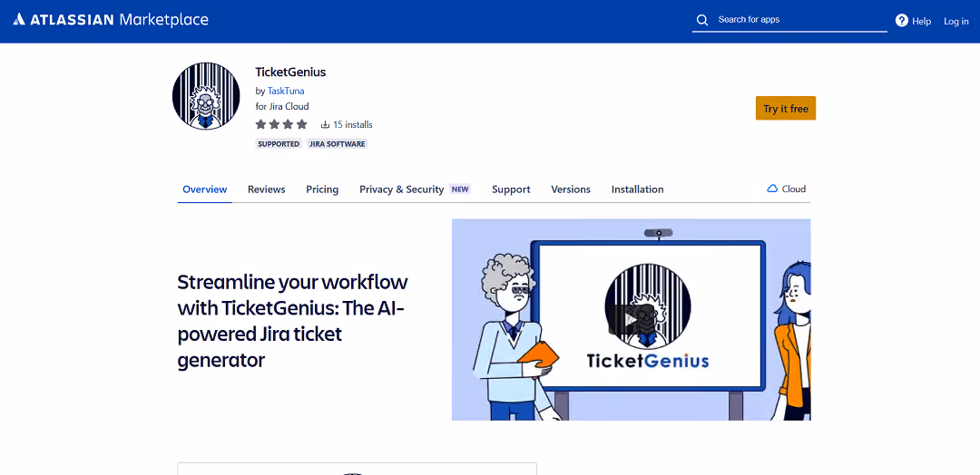Open the Help link
The width and height of the screenshot is (980, 475).
click(x=921, y=21)
